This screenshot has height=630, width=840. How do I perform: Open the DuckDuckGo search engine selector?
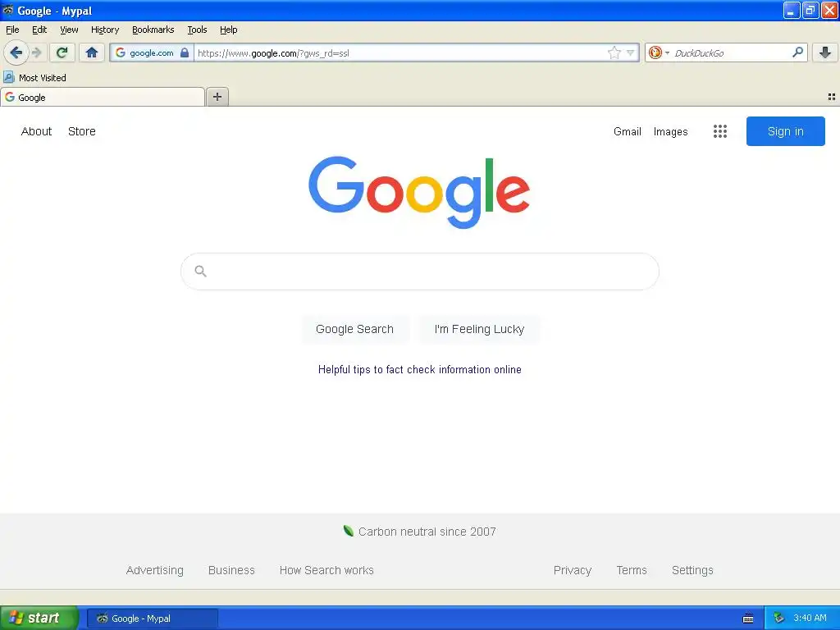[x=659, y=52]
